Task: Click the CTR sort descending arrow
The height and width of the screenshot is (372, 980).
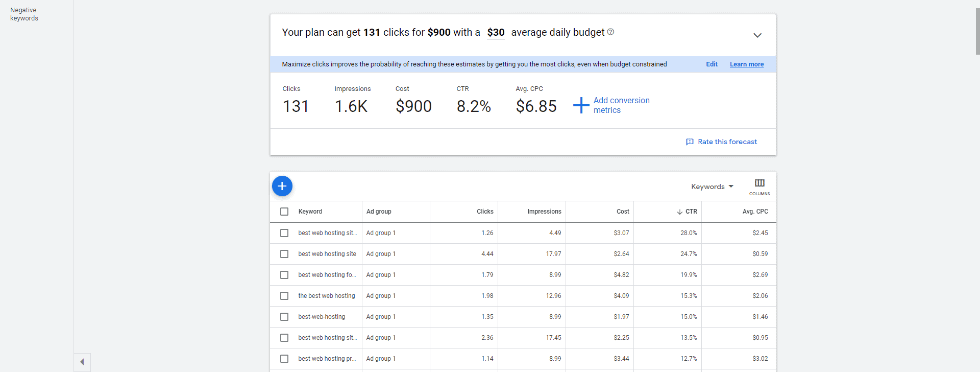Action: pos(679,212)
